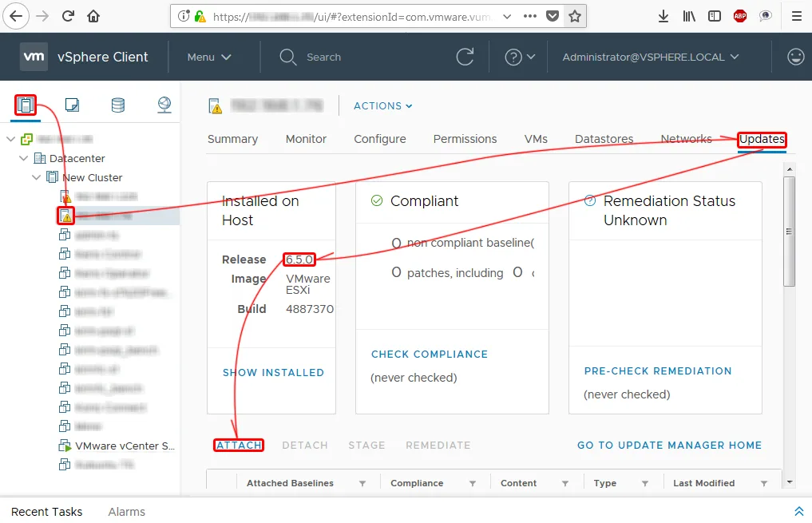The image size is (812, 523).
Task: Sort by Attached Baselines column header
Action: 290,483
